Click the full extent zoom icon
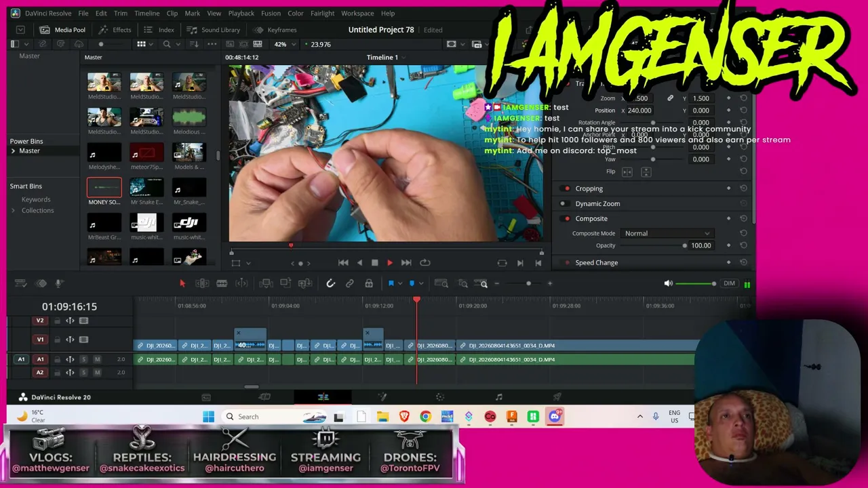Screen dimensions: 868x488 [442, 283]
